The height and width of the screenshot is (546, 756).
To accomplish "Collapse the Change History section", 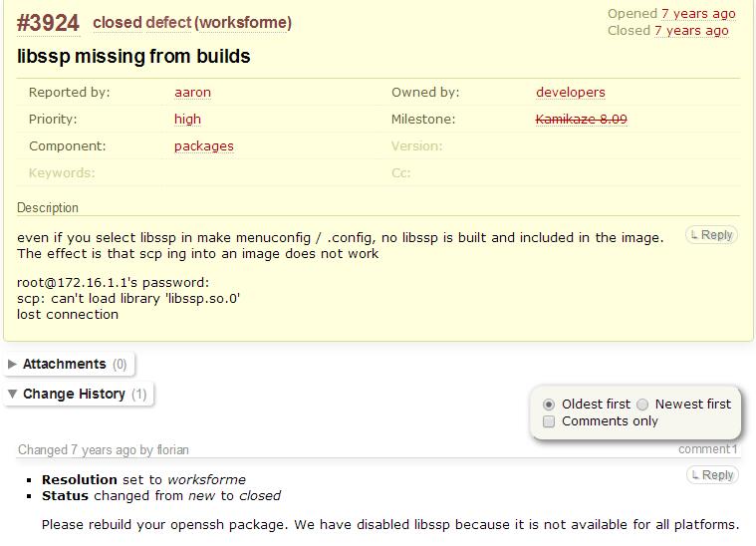I will [x=74, y=395].
